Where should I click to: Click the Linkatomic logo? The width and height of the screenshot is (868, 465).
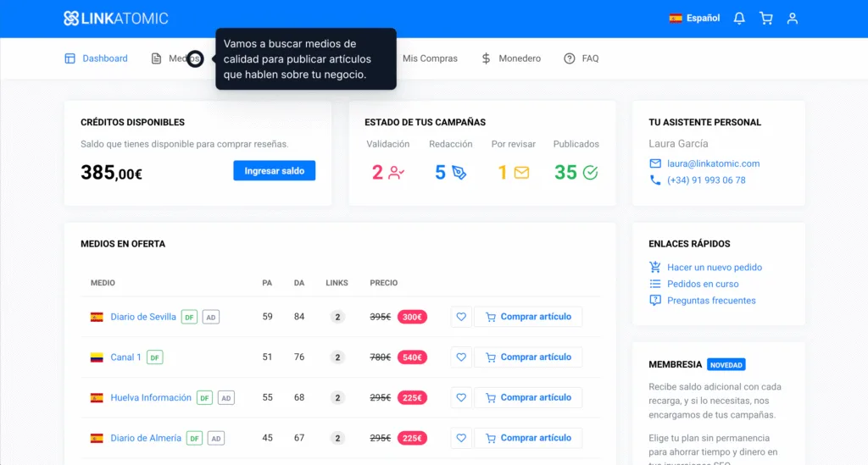[x=115, y=19]
